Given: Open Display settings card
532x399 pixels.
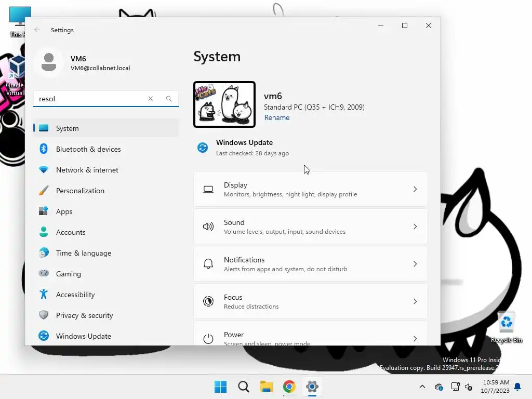Looking at the screenshot, I should [x=311, y=189].
